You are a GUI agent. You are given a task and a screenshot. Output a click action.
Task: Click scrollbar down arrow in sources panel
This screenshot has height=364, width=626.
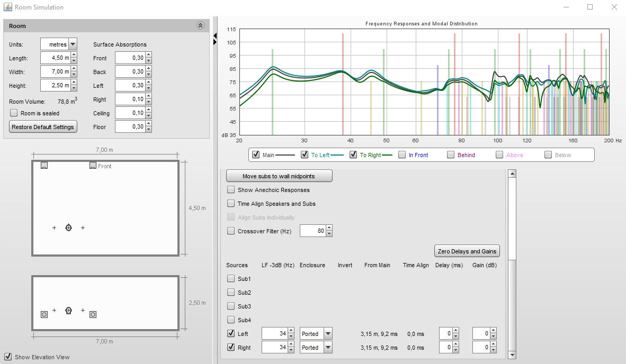point(512,355)
